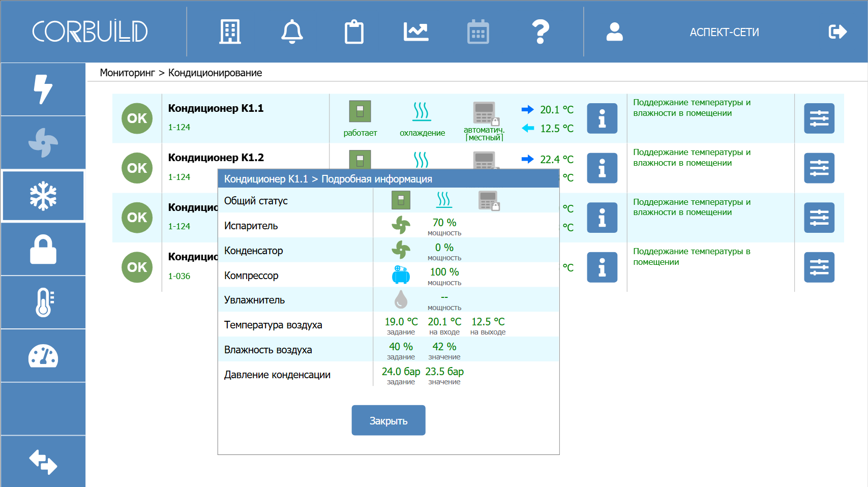Click the Кондиционер К1.1 name label
This screenshot has height=487, width=868.
216,108
